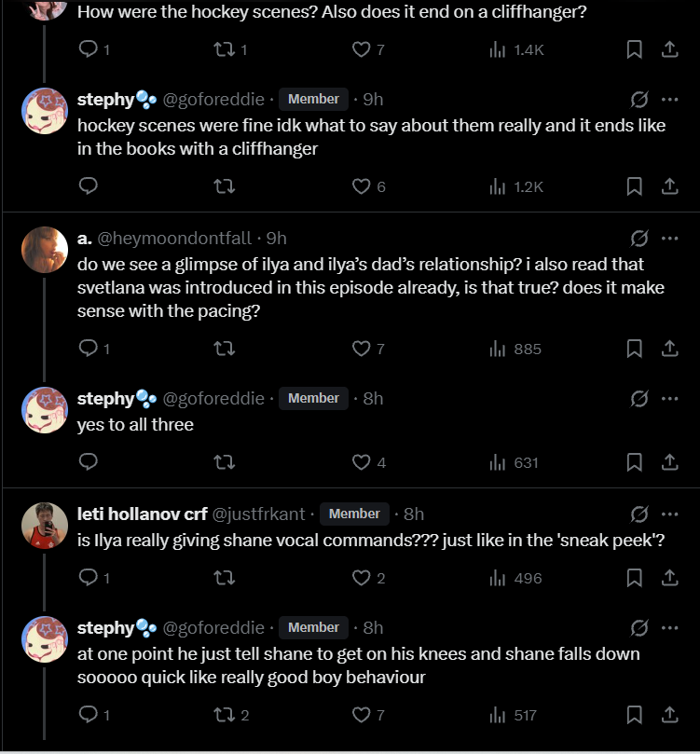Click Member badge on stephy's hockey scenes reply
The image size is (700, 754).
(x=313, y=99)
